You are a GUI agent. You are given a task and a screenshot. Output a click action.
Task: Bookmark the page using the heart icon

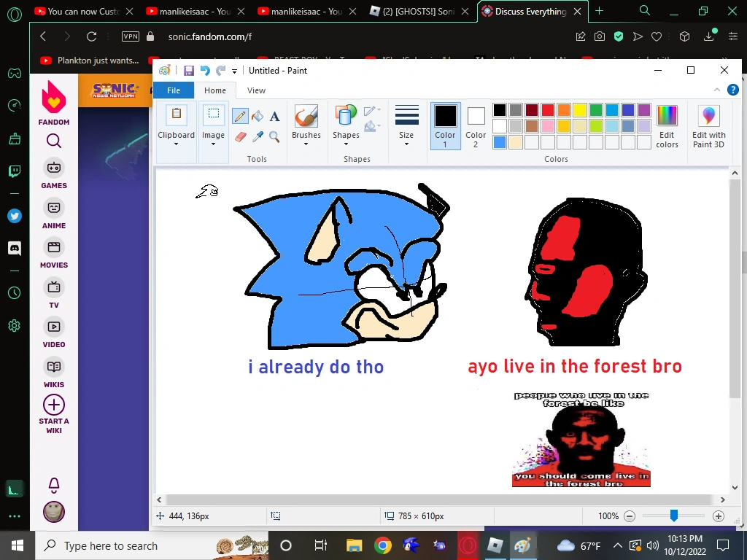[x=657, y=36]
